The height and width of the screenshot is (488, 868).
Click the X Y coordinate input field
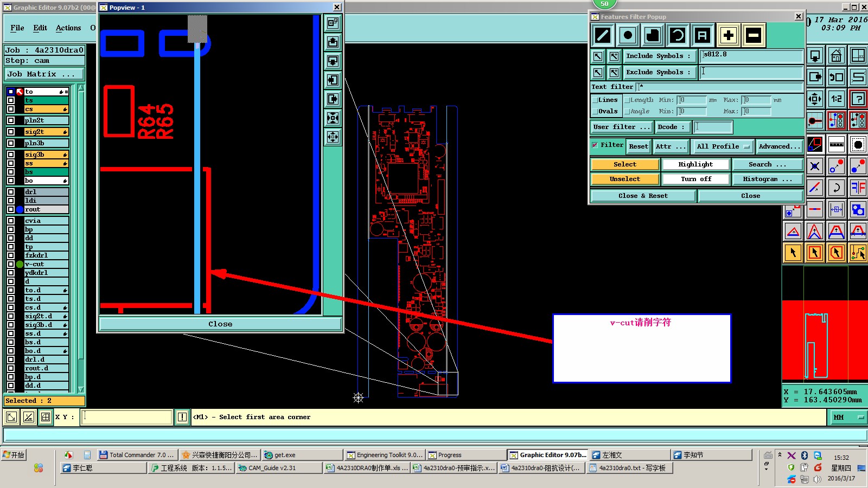tap(127, 417)
